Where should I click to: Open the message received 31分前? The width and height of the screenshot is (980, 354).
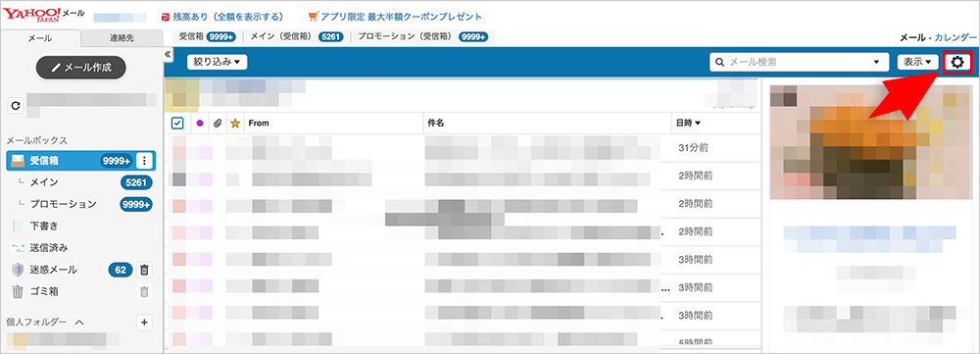pos(463,148)
